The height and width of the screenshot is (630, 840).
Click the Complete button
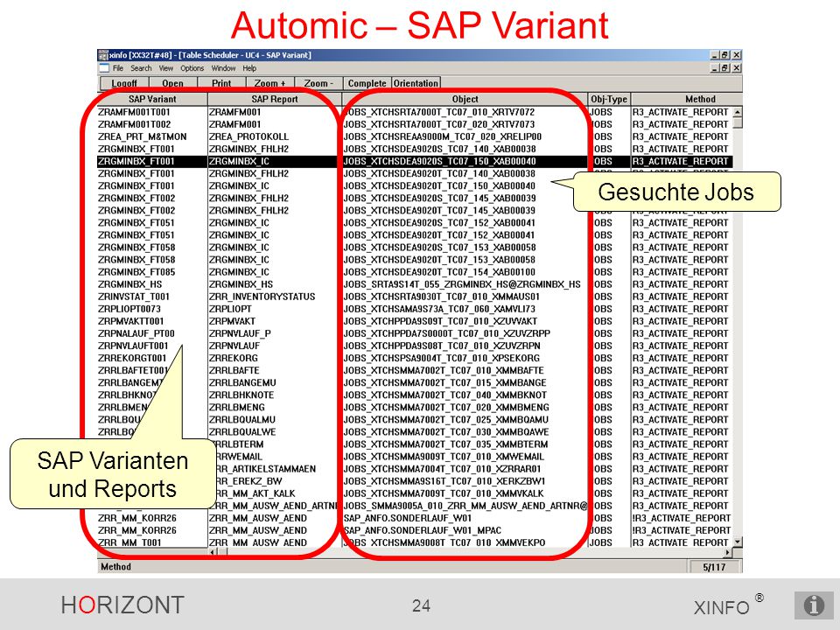pos(367,83)
